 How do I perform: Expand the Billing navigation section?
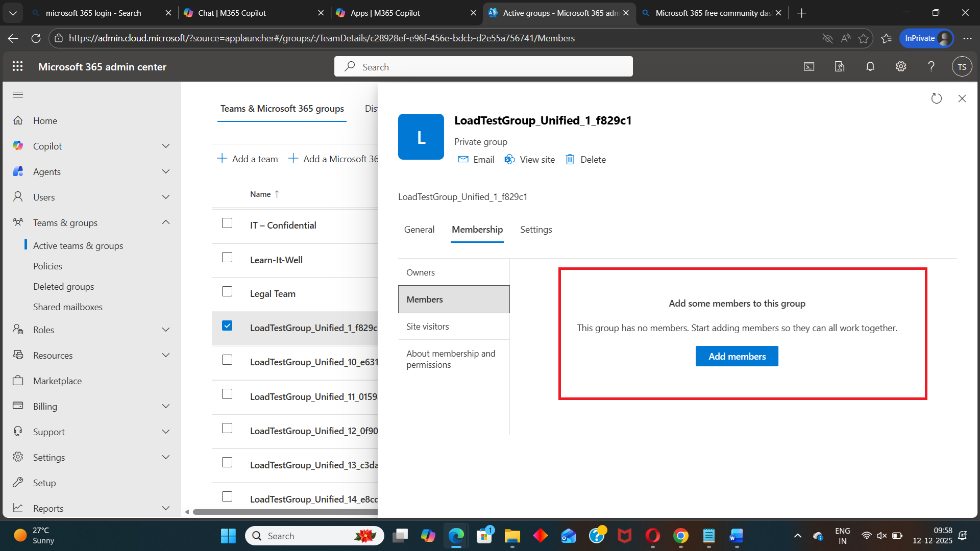pos(165,406)
